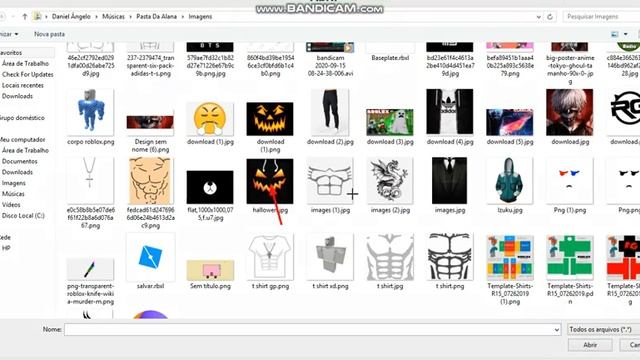This screenshot has width=640, height=360.
Task: Select Png (1).png face file
Action: pos(570,186)
